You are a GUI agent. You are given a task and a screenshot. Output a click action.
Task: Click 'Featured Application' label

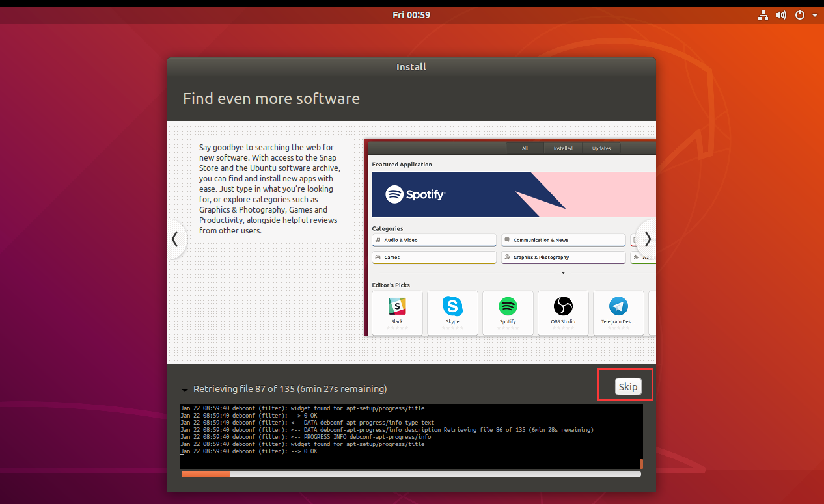402,165
